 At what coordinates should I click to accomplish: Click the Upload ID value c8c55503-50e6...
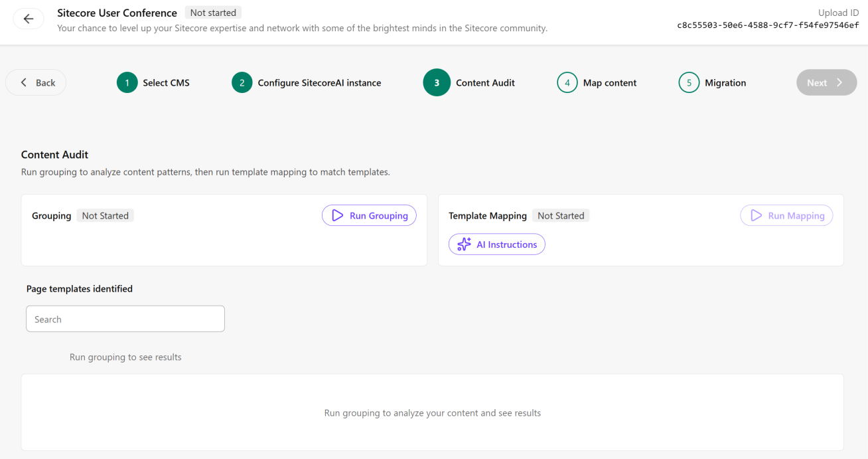(x=768, y=25)
